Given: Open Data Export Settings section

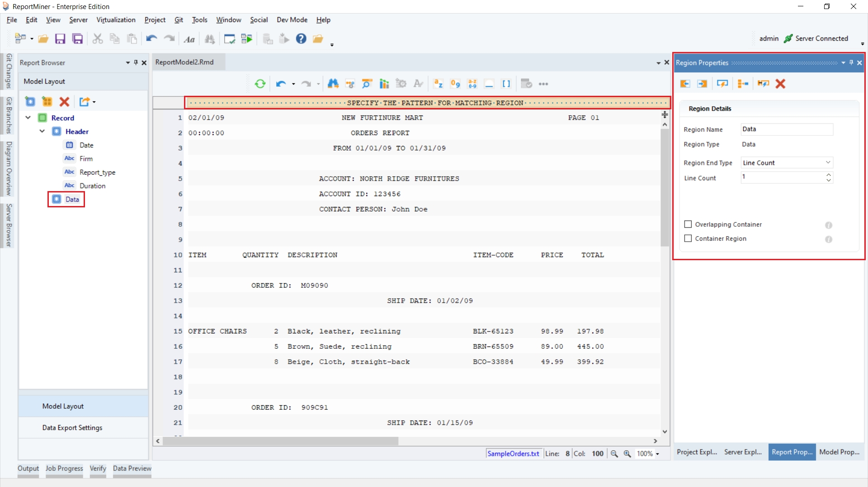Looking at the screenshot, I should click(72, 427).
